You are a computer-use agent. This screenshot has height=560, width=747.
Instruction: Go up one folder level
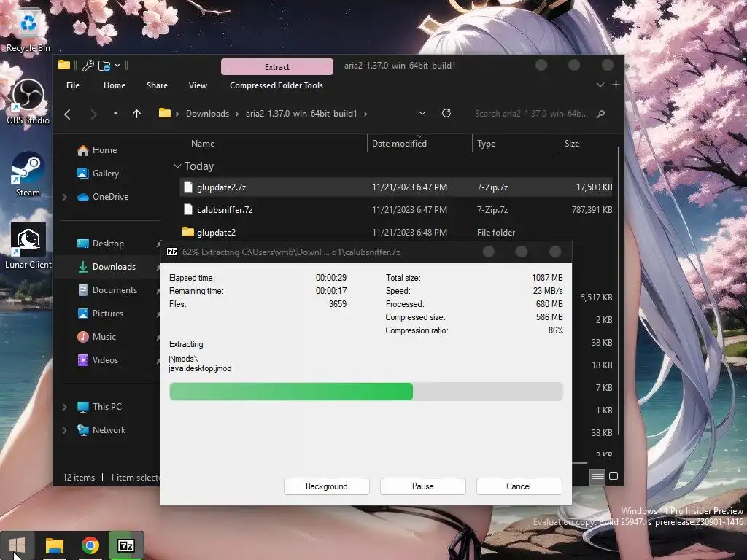(x=136, y=114)
